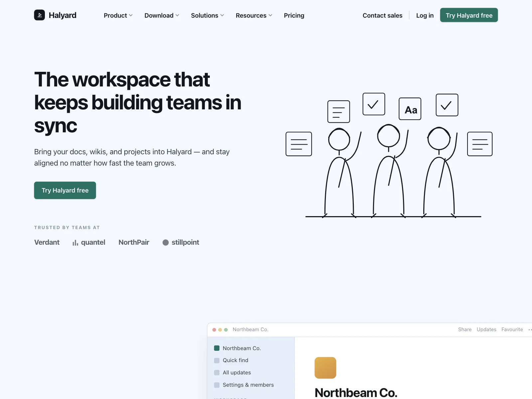Screen dimensions: 532x399
Task: Expand the Resources menu
Action: [x=254, y=15]
